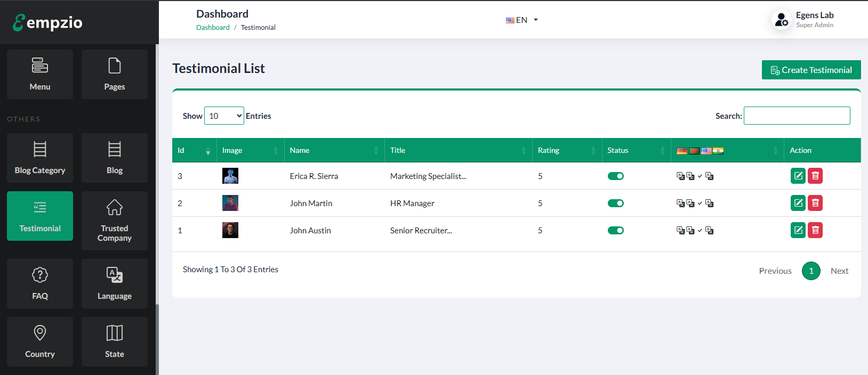868x375 pixels.
Task: Open the Show entries count dropdown
Action: coord(224,116)
